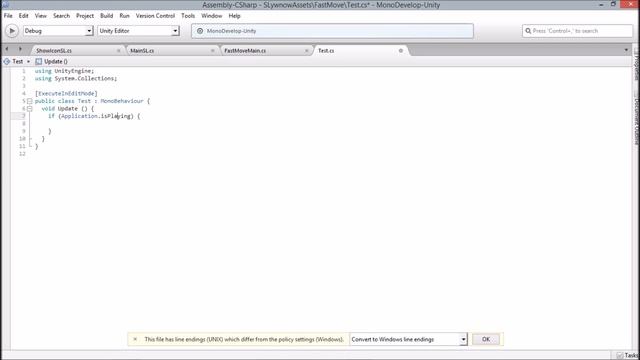The height and width of the screenshot is (360, 640).
Task: Open the Tools menu
Action: click(x=188, y=16)
